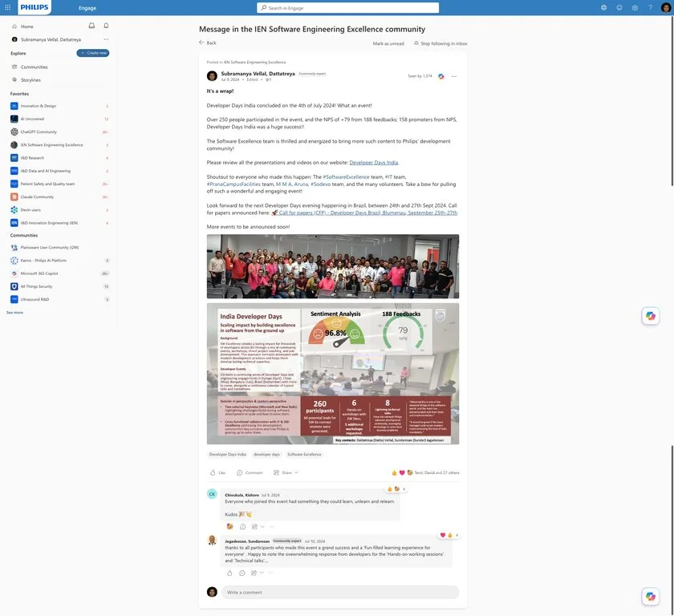Viewport: 674px width, 616px height.
Task: Open the ChatGPT Community icon in Favorites
Action: click(14, 132)
